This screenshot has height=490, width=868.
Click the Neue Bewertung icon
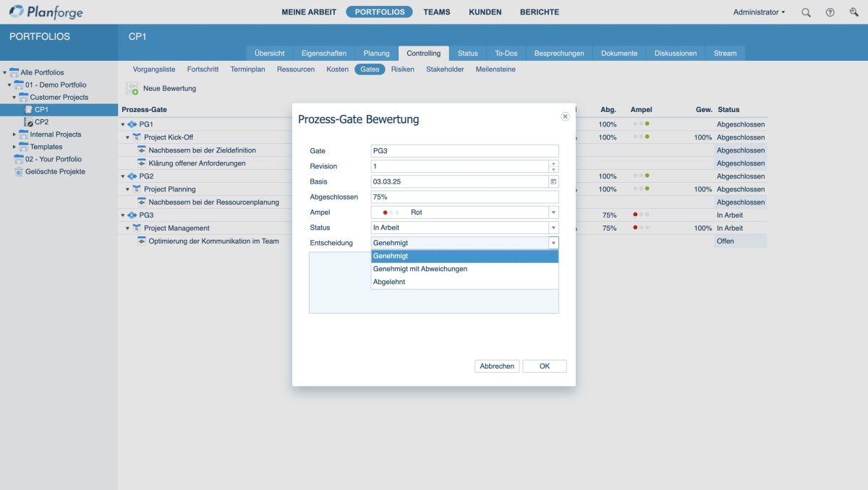click(132, 89)
